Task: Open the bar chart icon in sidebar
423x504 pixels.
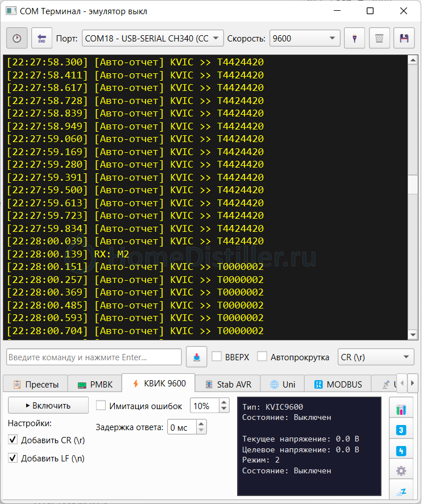Action: click(x=401, y=409)
